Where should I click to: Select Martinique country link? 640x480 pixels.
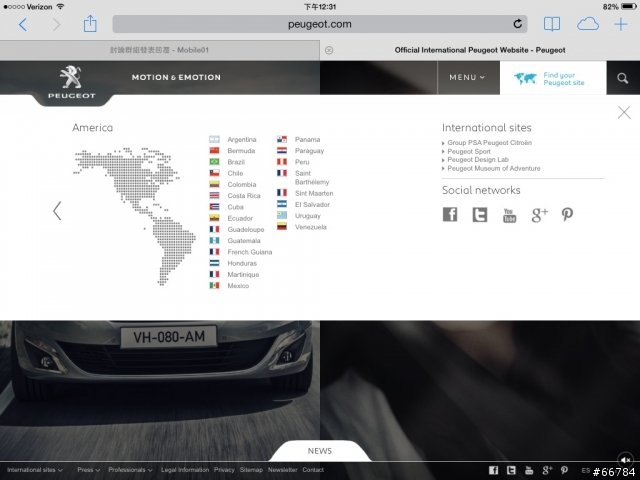coord(243,275)
